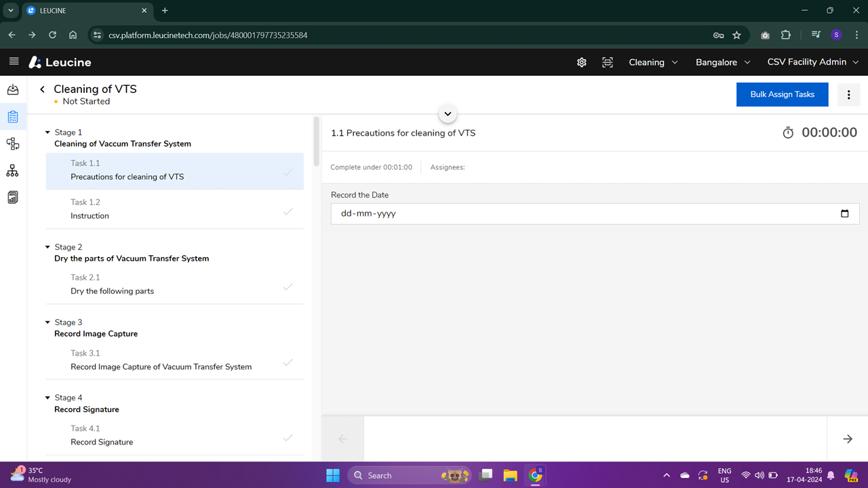Select Task 3.1 Record Image Capture of Vacuum Transfer System

(175, 360)
